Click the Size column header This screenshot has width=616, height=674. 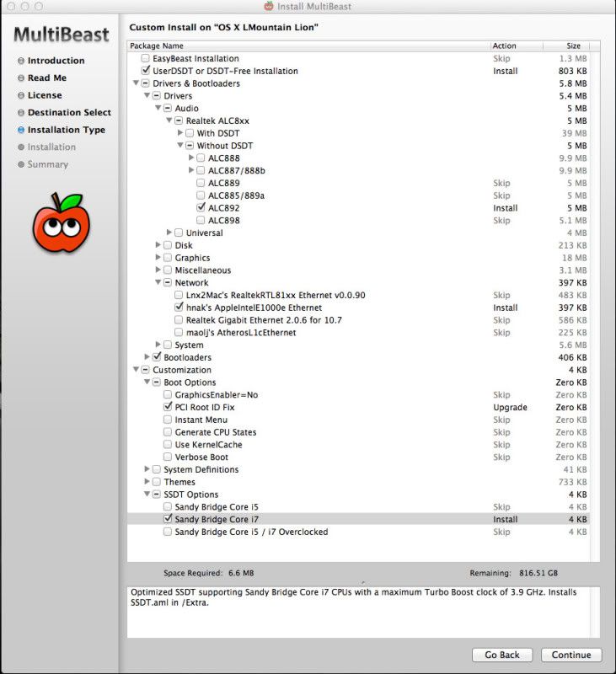[x=566, y=45]
